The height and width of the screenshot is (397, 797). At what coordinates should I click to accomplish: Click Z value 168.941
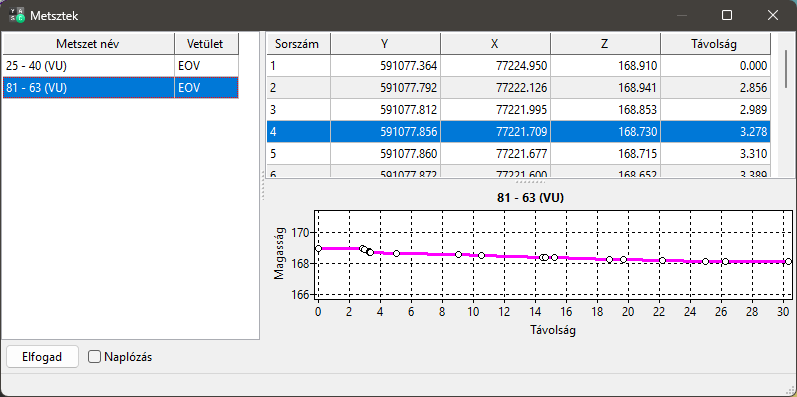point(638,87)
